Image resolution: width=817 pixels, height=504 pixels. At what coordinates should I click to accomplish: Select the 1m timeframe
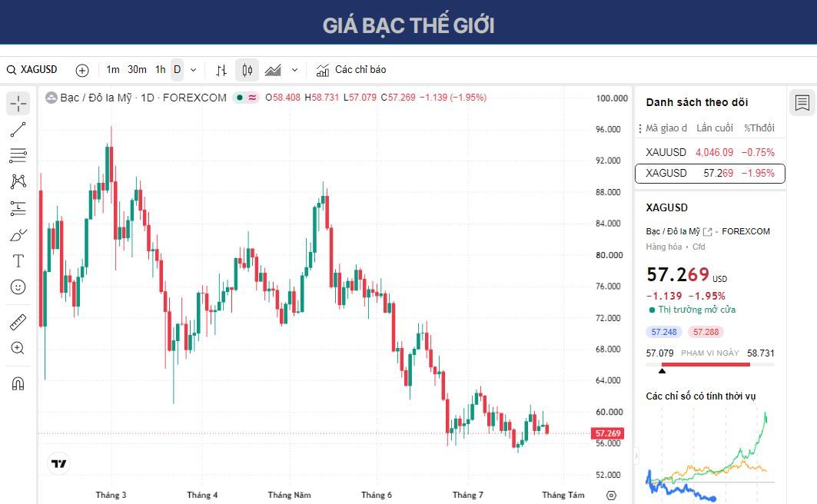point(112,70)
